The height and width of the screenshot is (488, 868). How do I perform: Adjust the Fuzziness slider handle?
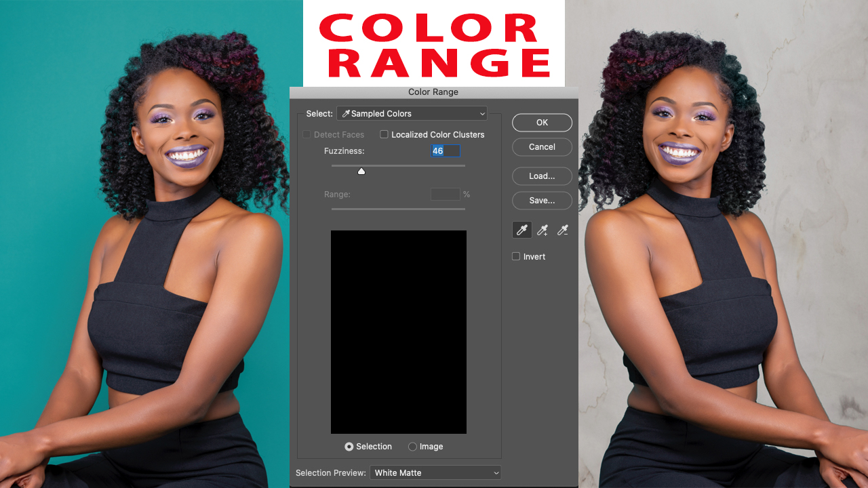coord(361,171)
